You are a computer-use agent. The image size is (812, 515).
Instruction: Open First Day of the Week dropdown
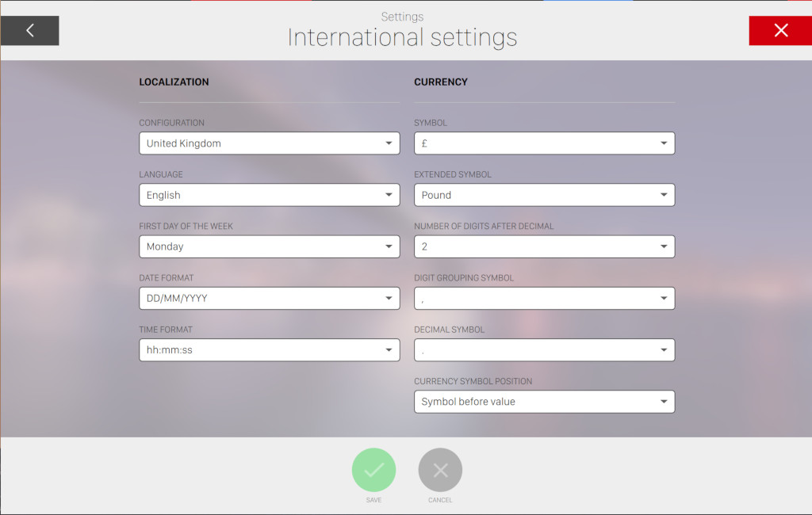(x=269, y=246)
